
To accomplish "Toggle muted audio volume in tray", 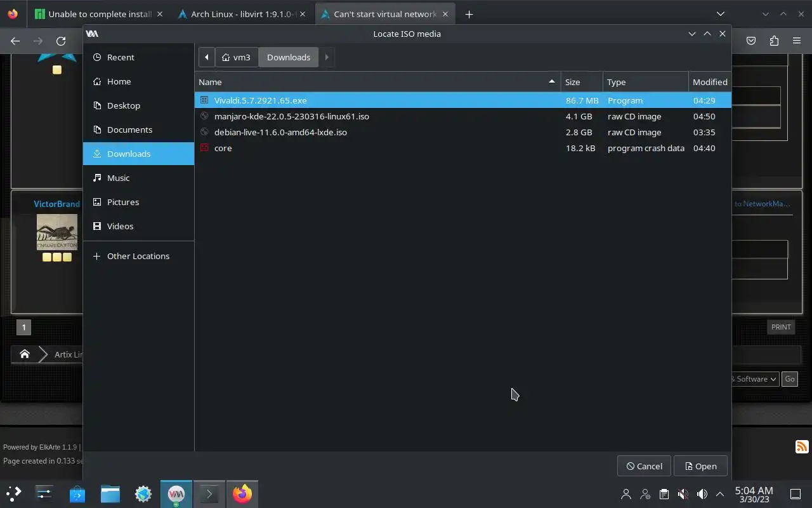I will (x=683, y=494).
